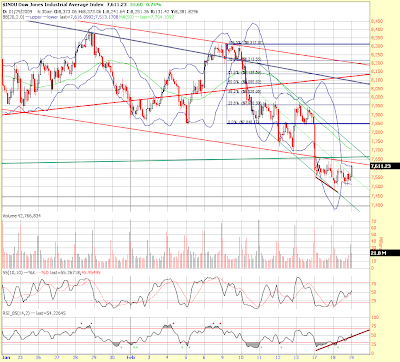This screenshot has width=400, height=362.
Task: Click the Jan label on the date axis
Action: [6, 357]
